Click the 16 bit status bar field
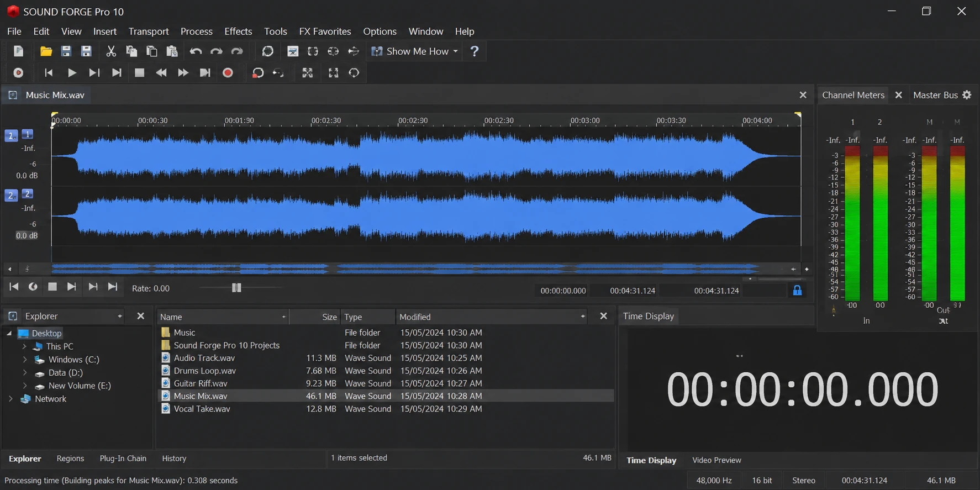 tap(762, 481)
